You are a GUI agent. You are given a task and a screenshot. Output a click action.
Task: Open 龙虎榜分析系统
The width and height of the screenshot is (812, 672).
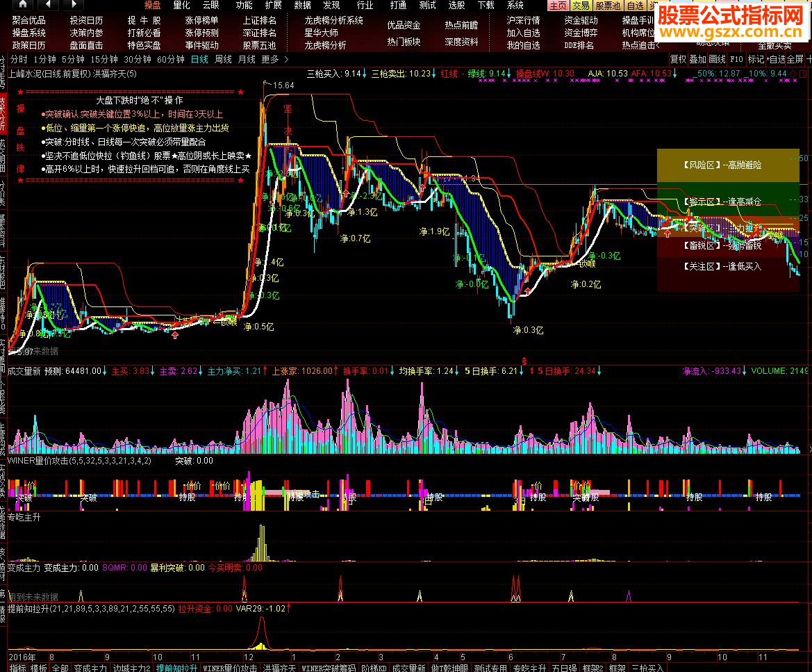coord(333,20)
